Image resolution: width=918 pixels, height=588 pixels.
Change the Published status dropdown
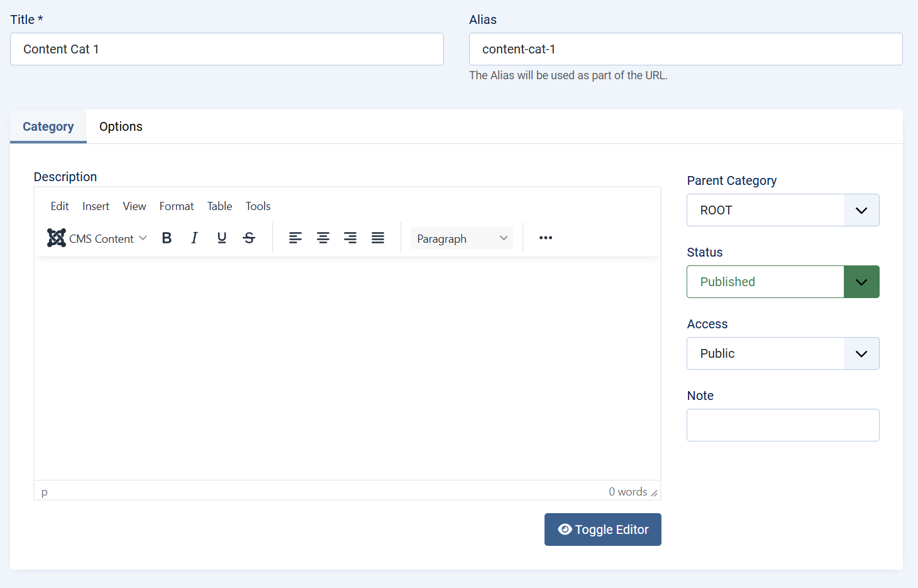(x=783, y=282)
